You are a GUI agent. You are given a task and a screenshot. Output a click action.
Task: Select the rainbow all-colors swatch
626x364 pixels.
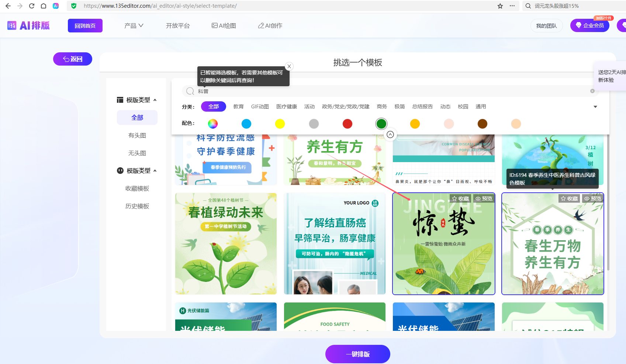click(x=213, y=124)
